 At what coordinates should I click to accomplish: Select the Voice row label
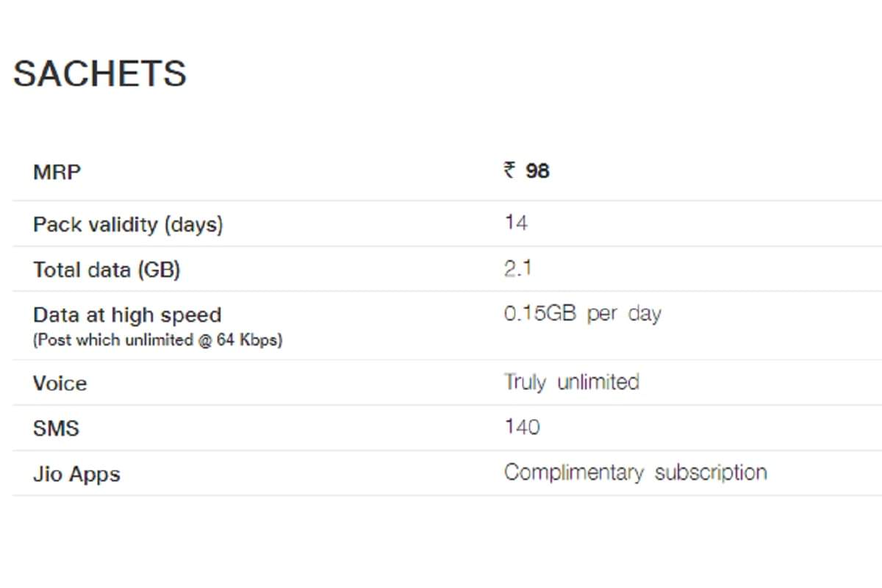60,384
